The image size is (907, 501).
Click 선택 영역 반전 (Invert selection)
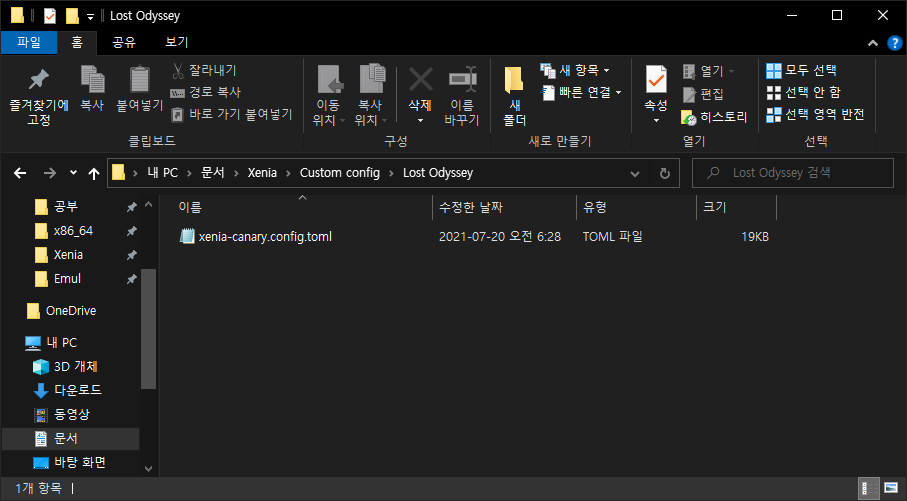pos(815,115)
